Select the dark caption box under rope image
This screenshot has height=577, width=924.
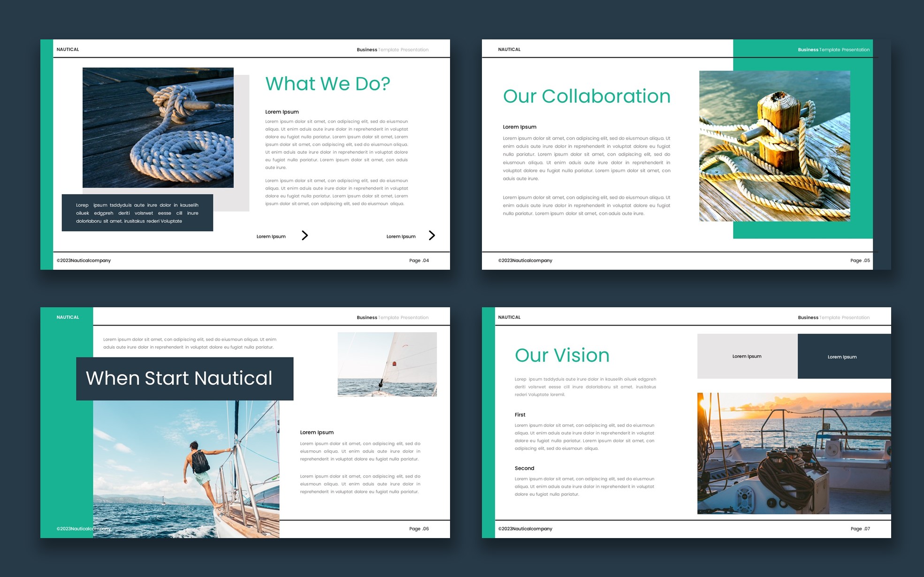pyautogui.click(x=137, y=213)
